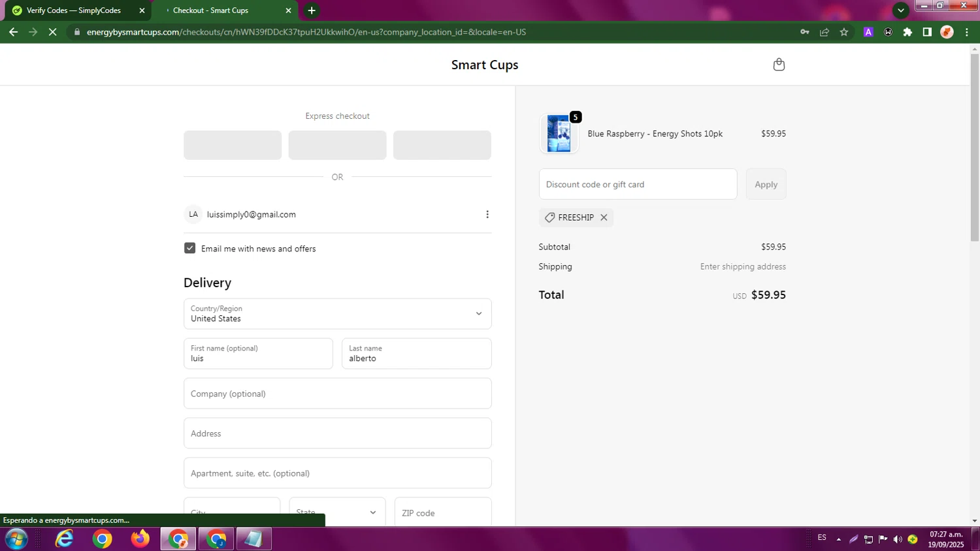
Task: Open the saved passwords key icon
Action: click(x=805, y=32)
